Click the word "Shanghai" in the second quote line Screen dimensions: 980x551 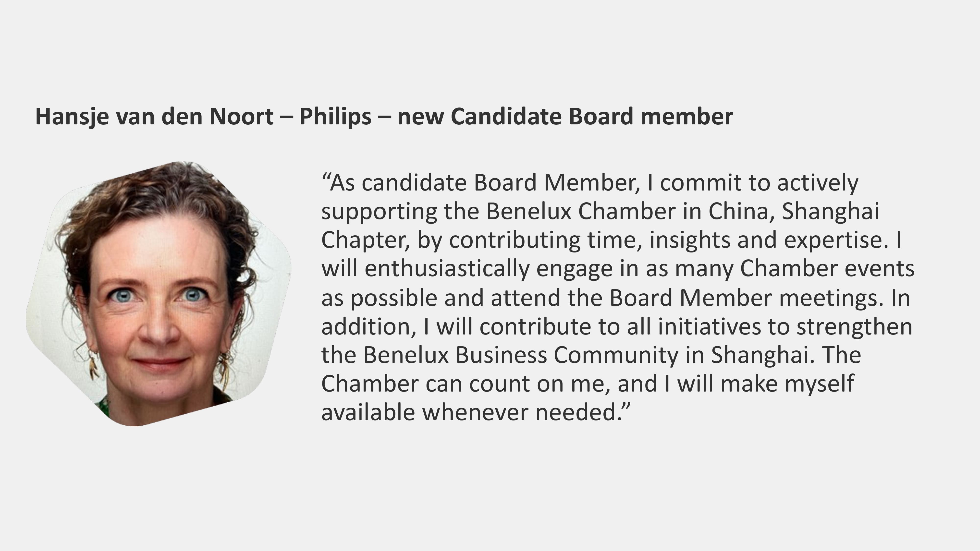pos(830,211)
